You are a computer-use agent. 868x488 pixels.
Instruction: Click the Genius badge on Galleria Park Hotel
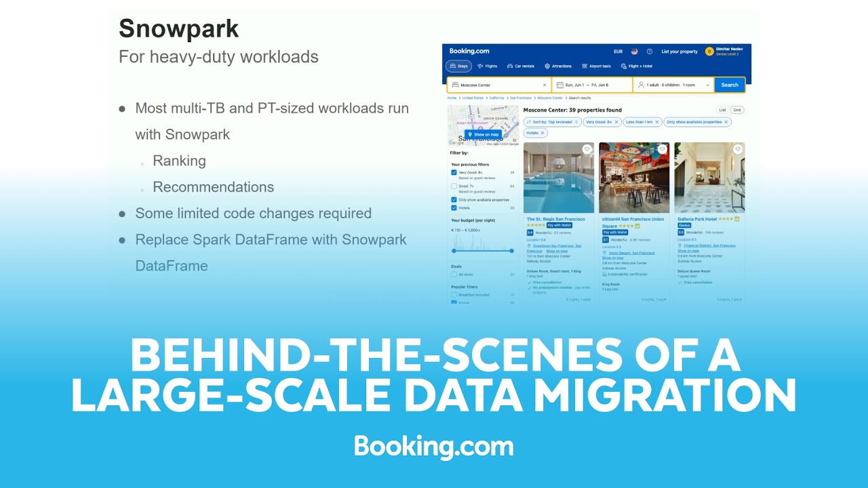684,225
